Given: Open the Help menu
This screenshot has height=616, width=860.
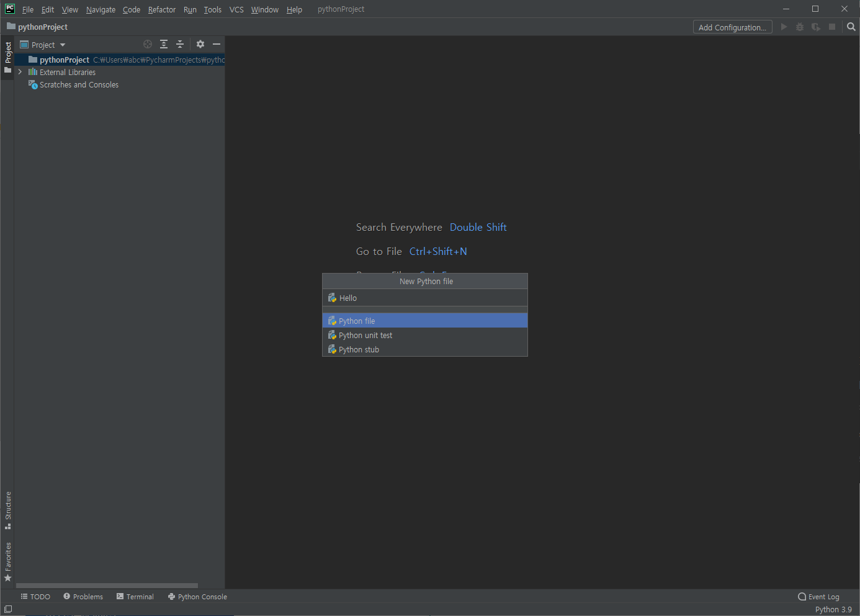Looking at the screenshot, I should click(x=294, y=9).
